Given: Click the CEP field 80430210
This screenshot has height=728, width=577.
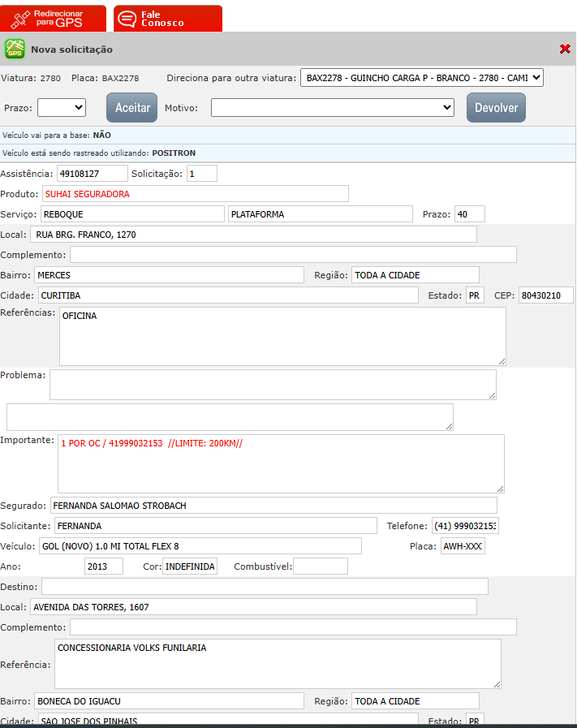Looking at the screenshot, I should coord(545,295).
